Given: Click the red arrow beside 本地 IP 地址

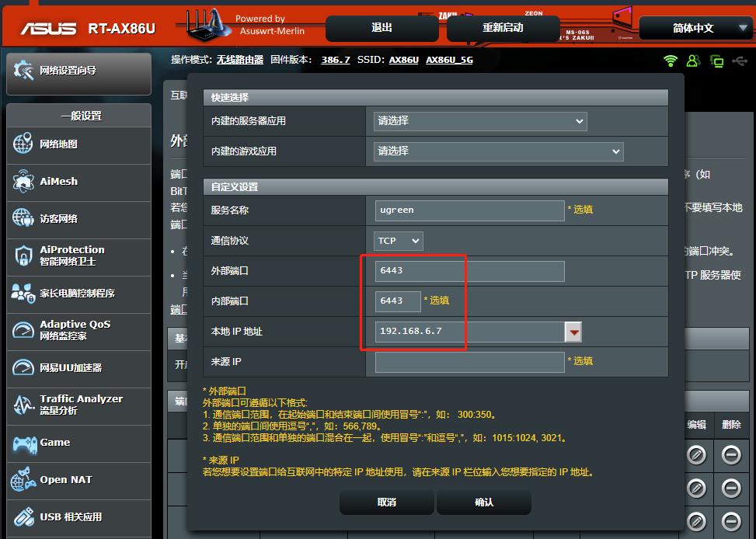Looking at the screenshot, I should (x=576, y=332).
